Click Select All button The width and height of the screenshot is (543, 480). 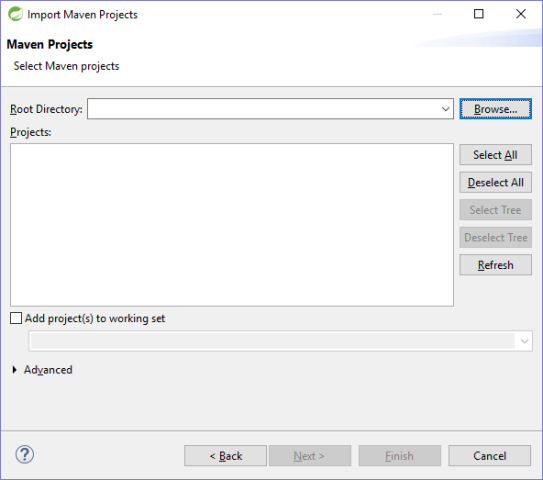(x=495, y=155)
